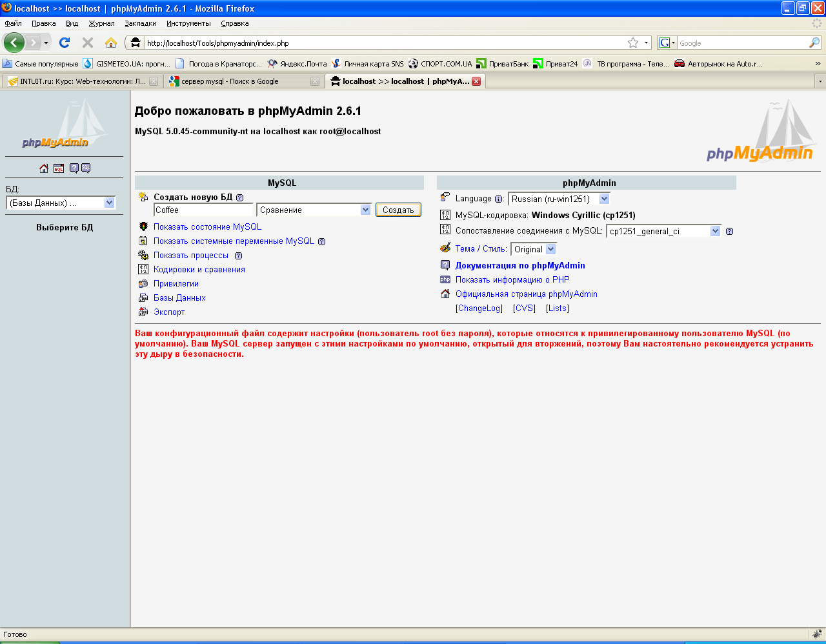Open the SQL query window icon in sidebar
This screenshot has height=644, width=826.
pyautogui.click(x=59, y=168)
